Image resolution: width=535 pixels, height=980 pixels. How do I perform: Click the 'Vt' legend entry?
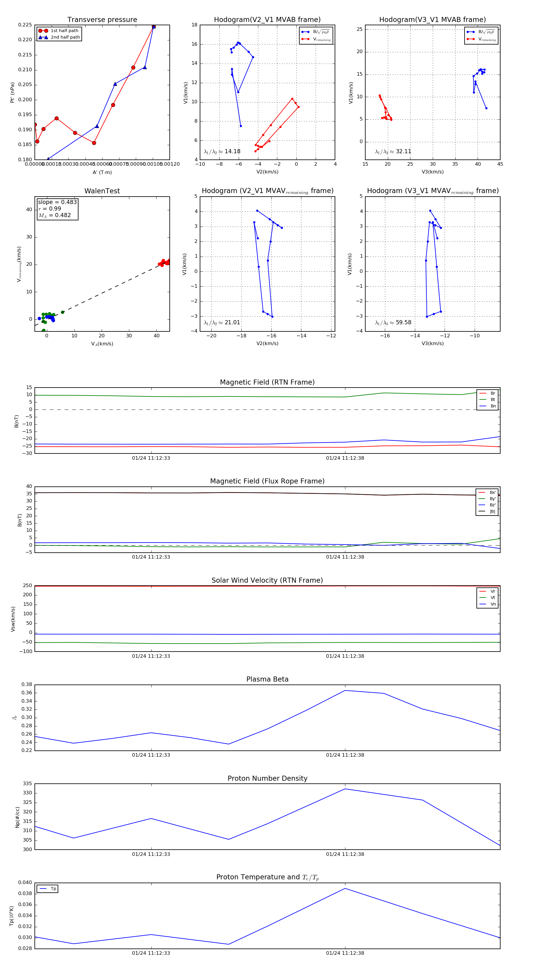[x=487, y=598]
